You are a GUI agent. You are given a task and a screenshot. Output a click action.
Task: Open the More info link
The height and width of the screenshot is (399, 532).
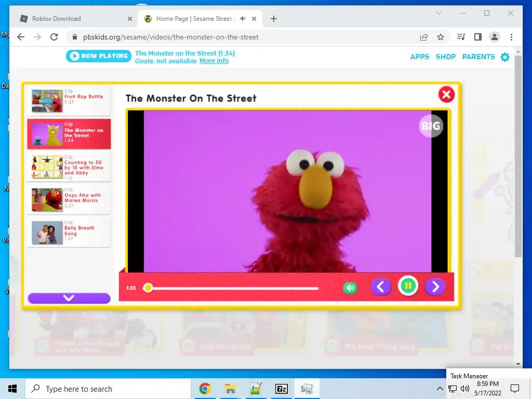214,61
